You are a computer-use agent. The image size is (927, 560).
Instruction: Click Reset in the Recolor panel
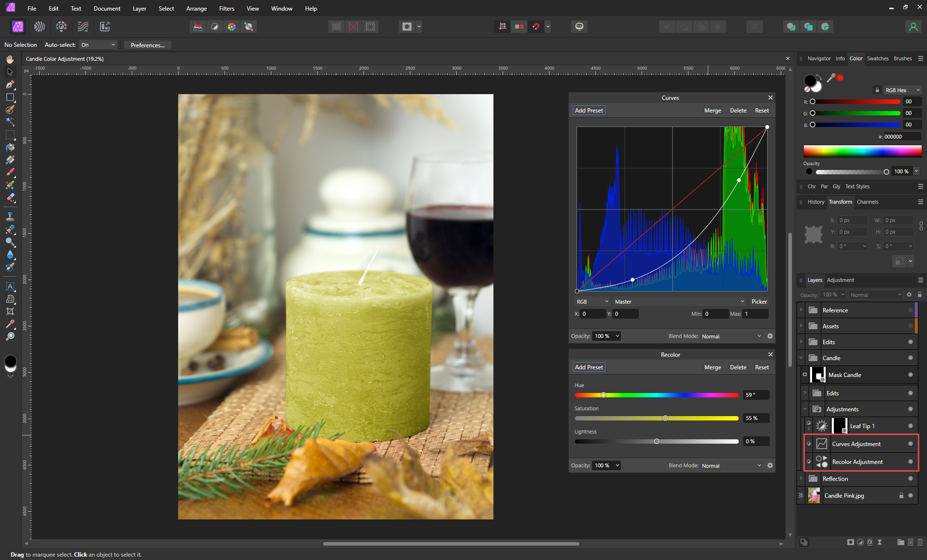761,367
